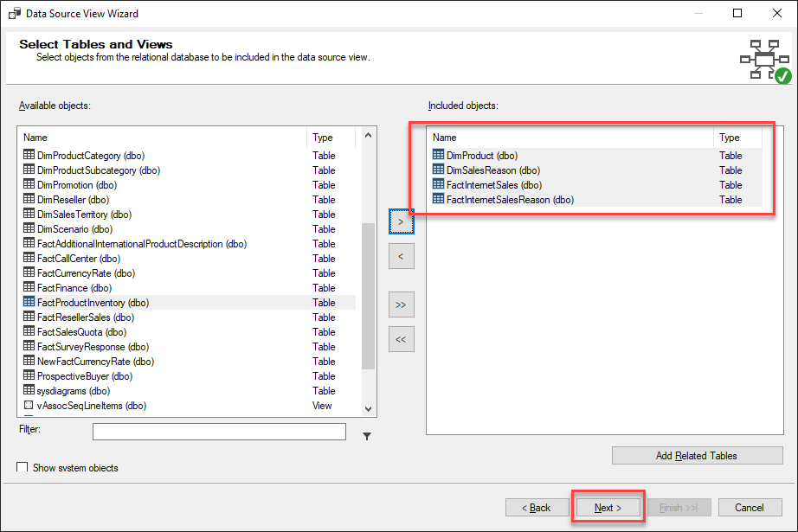Image resolution: width=798 pixels, height=532 pixels.
Task: Click the Next button
Action: click(x=608, y=507)
